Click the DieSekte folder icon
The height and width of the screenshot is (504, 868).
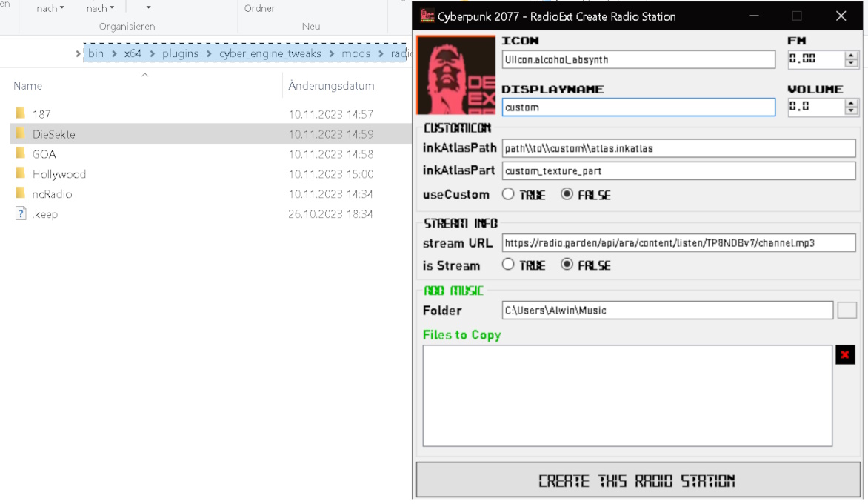tap(21, 133)
